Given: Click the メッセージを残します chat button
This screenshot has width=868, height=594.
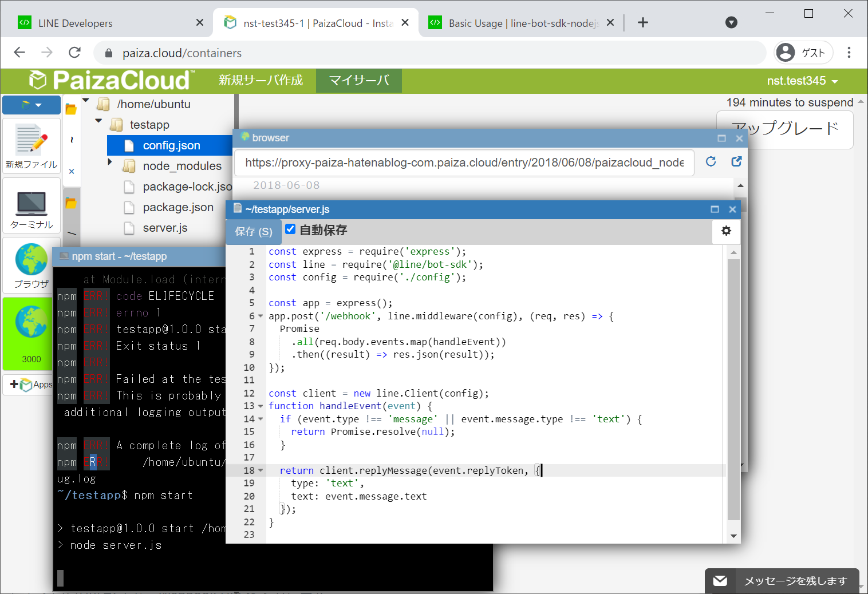Looking at the screenshot, I should (782, 581).
